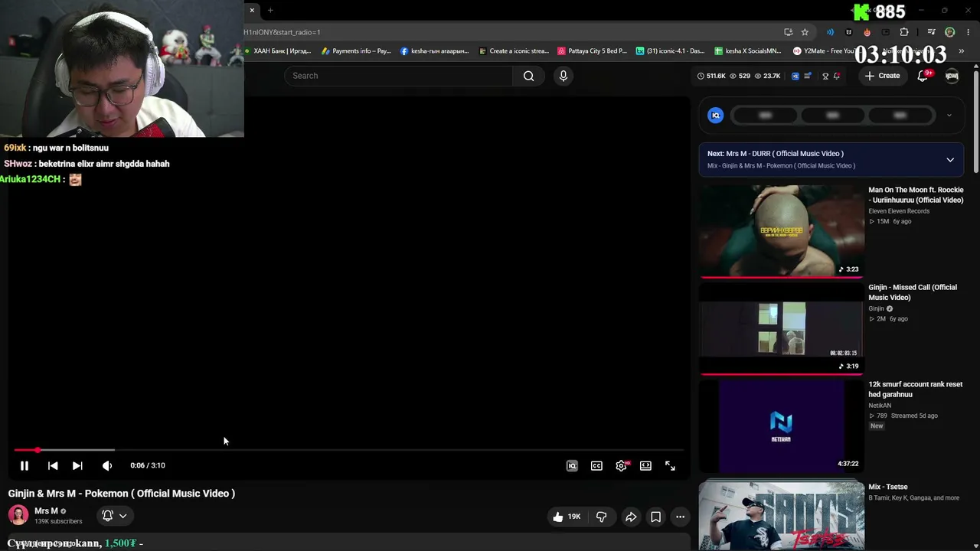Click the vidIQ blue extension icon in header
This screenshot has width=980, height=551.
pyautogui.click(x=795, y=76)
